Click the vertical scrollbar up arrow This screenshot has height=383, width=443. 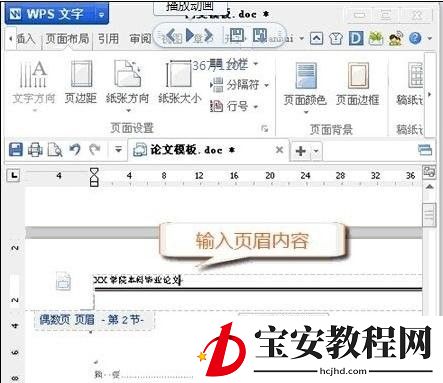[429, 187]
